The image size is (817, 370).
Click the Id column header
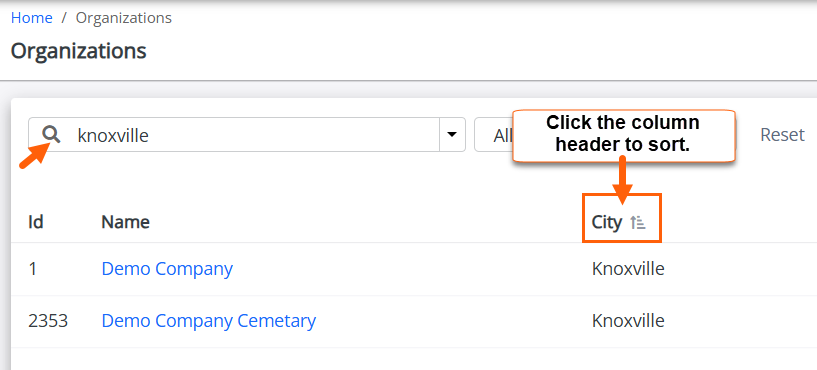[35, 223]
